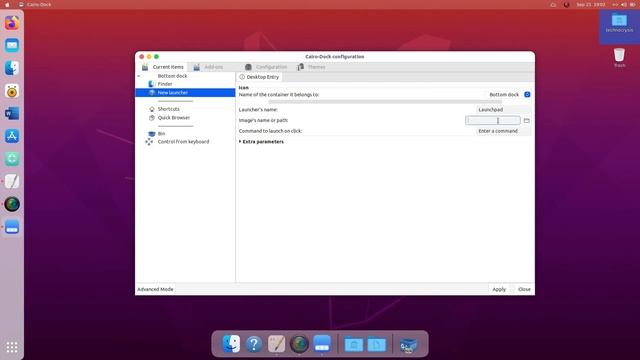Open Finder in the bottom Cairo dock
The image size is (640, 360).
[x=231, y=344]
